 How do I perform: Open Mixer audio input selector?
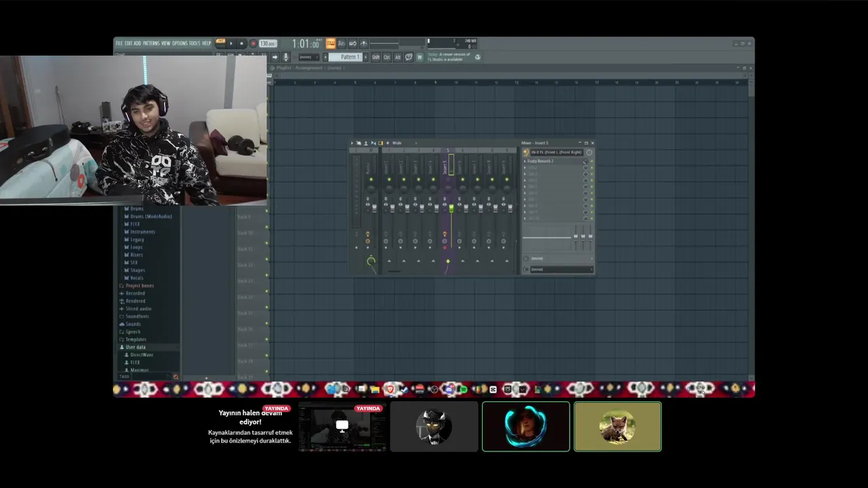coord(557,152)
